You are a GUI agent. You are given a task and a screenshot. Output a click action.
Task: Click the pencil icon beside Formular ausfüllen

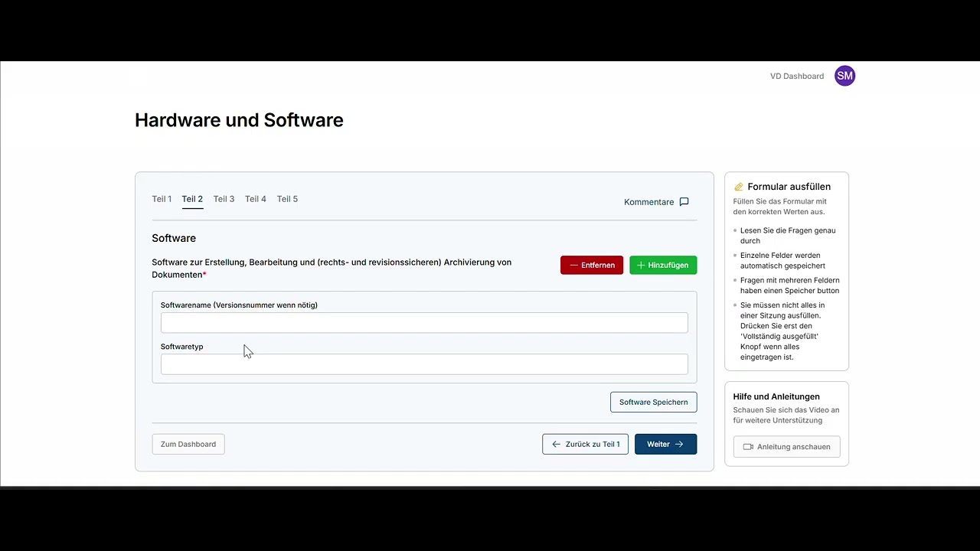pyautogui.click(x=739, y=187)
